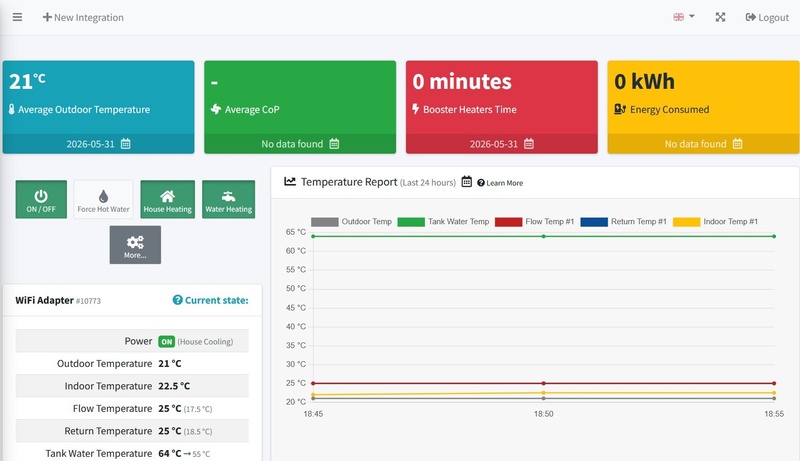
Task: Toggle House Heating mode
Action: tap(167, 199)
